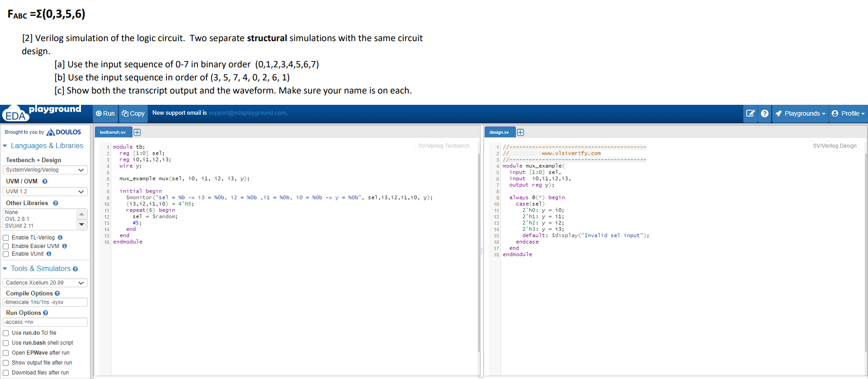Click the design editor vertical scrollbar
Viewport: 868px width, 379px height.
[866, 253]
